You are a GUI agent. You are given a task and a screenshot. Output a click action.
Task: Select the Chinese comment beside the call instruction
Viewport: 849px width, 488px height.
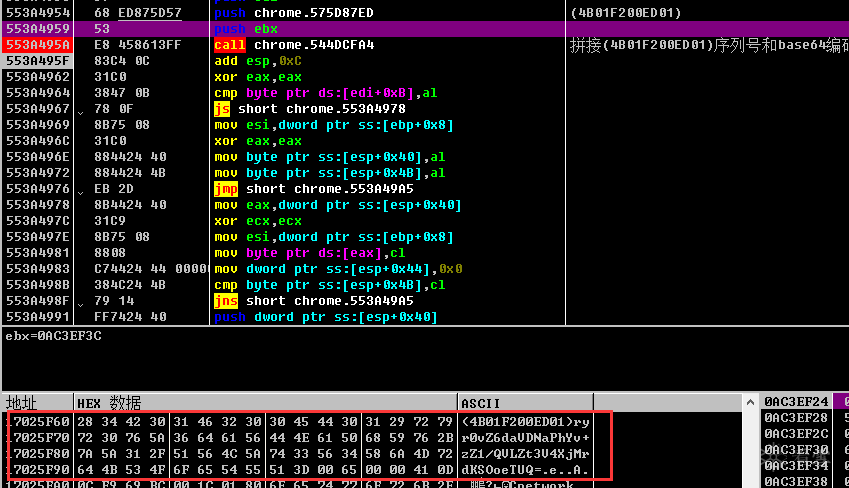pyautogui.click(x=709, y=45)
